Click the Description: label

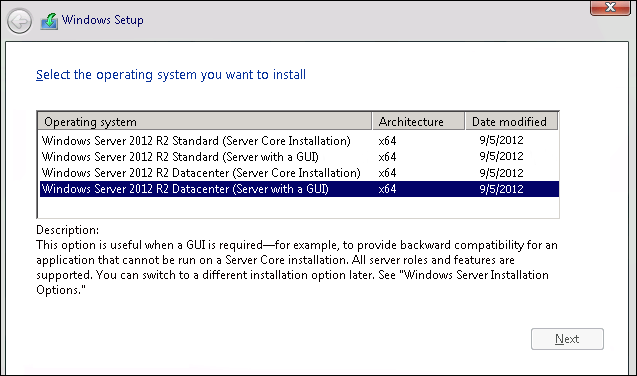point(67,230)
